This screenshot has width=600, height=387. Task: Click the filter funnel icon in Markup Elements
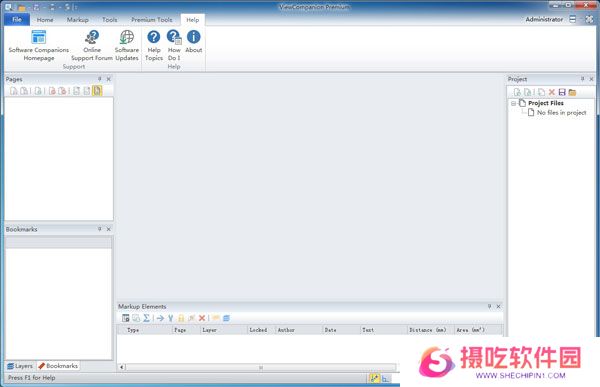171,318
